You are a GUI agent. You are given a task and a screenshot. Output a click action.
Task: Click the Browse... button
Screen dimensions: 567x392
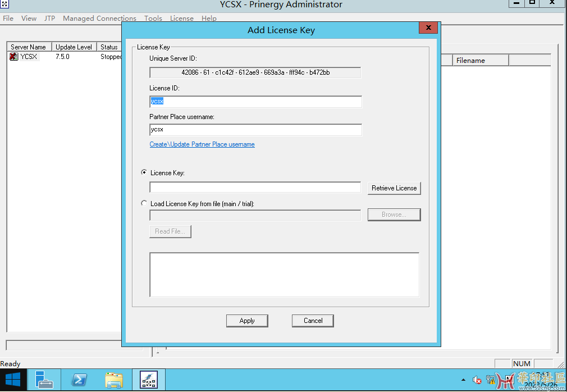pyautogui.click(x=394, y=215)
